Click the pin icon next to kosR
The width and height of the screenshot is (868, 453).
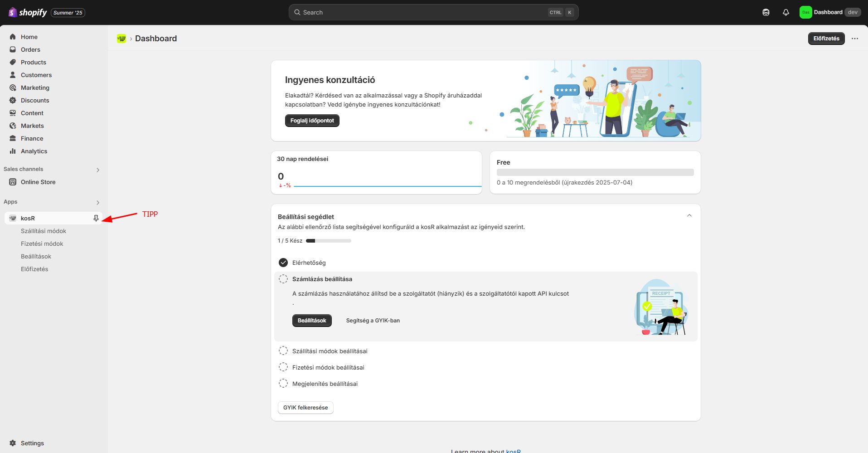(96, 218)
